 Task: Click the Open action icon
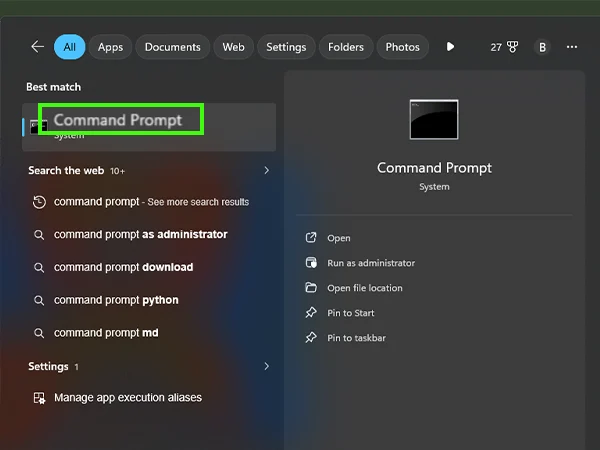click(311, 238)
